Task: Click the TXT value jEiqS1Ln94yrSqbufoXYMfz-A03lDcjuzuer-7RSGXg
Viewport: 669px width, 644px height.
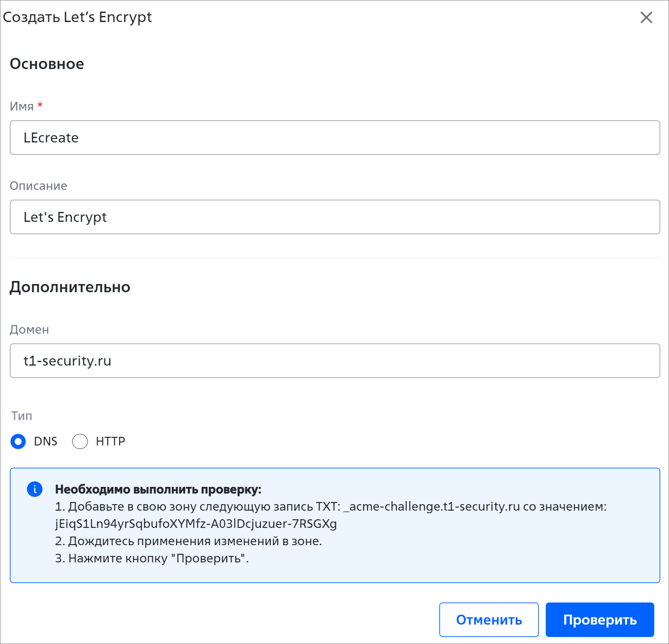Action: pos(196,524)
